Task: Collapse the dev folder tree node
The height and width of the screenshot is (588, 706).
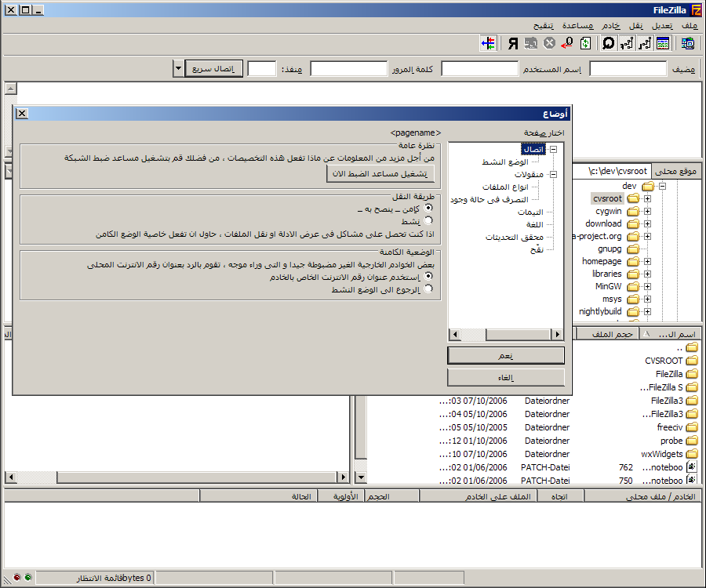Action: [x=662, y=186]
